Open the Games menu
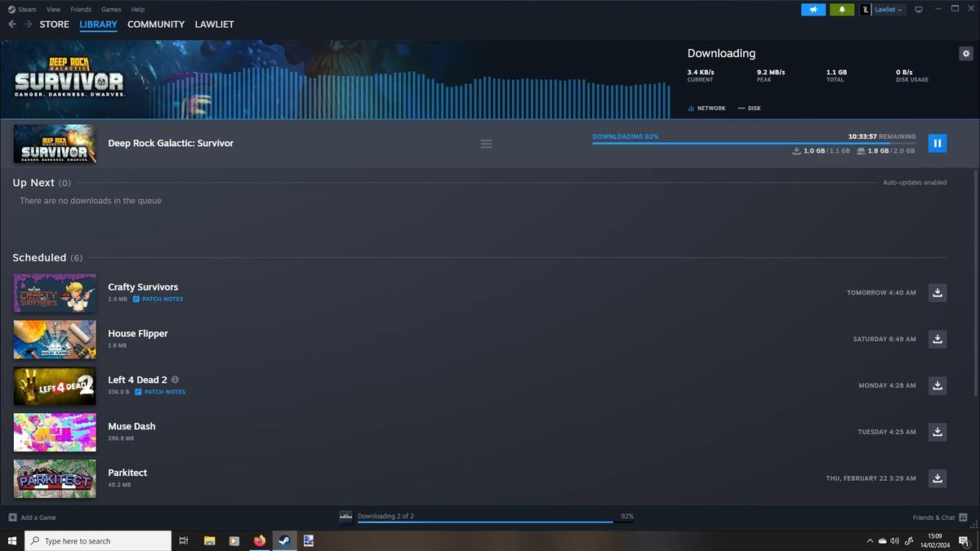This screenshot has height=551, width=980. 111,10
